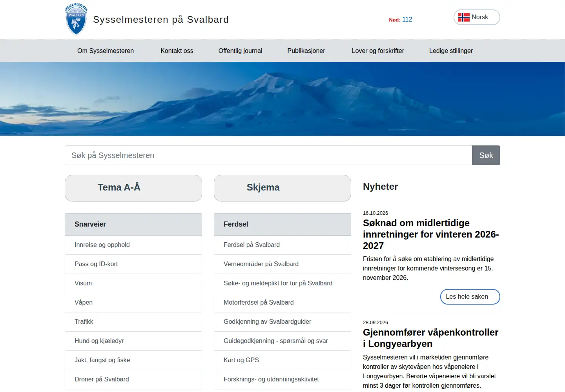This screenshot has width=565, height=392.
Task: Open Hund og kjæledyr link
Action: 133,341
